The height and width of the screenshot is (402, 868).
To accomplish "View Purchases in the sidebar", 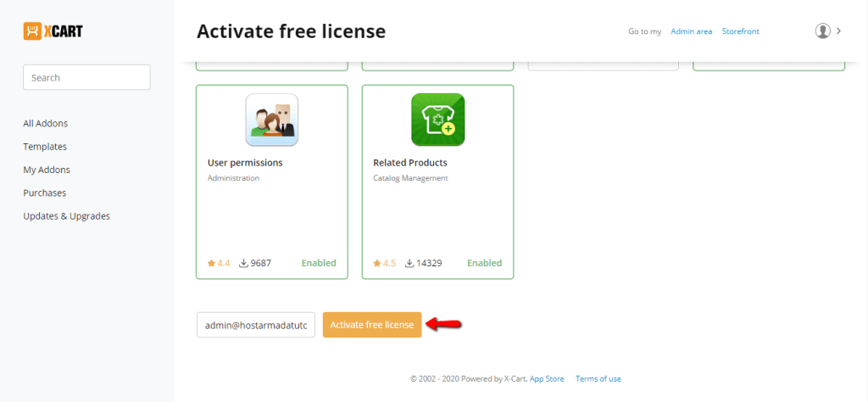I will tap(44, 193).
